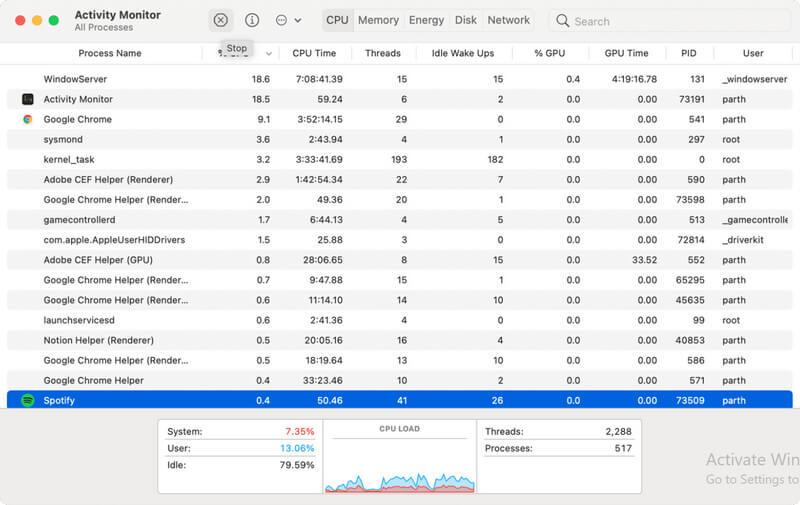The height and width of the screenshot is (505, 800).
Task: Select Chrome Helper row with PID 73598
Action: click(x=399, y=200)
